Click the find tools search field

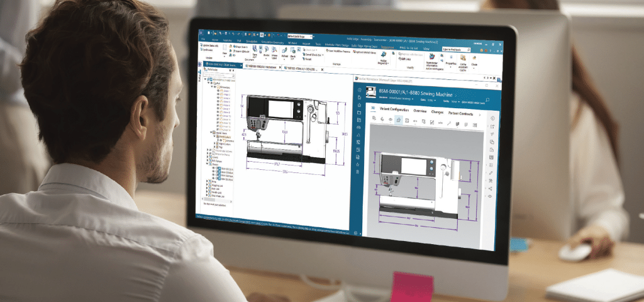(457, 50)
